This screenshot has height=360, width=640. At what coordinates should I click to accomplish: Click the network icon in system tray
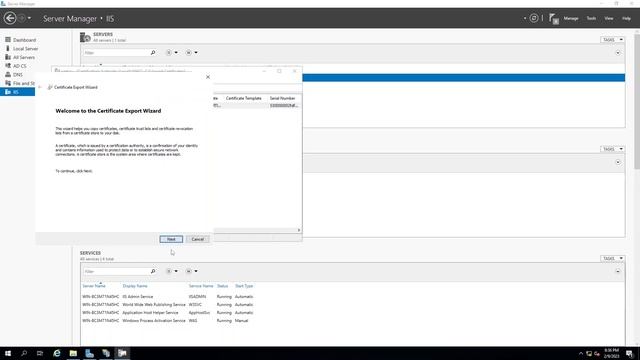pyautogui.click(x=589, y=353)
